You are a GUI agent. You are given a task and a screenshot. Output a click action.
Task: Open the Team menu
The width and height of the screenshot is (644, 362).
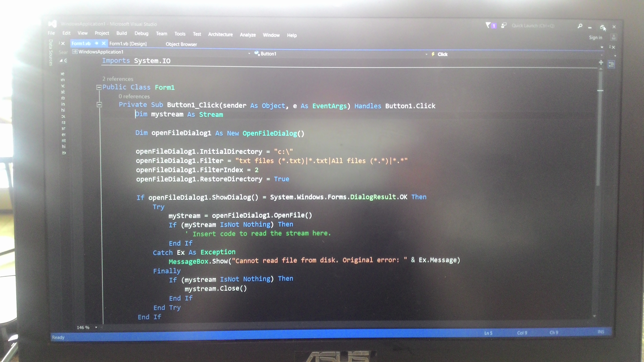click(161, 33)
